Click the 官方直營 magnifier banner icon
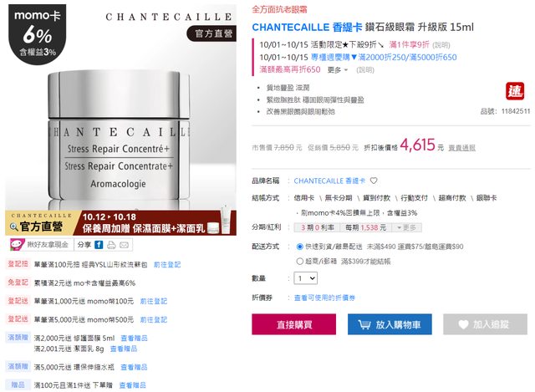The image size is (535, 392). coord(13,227)
